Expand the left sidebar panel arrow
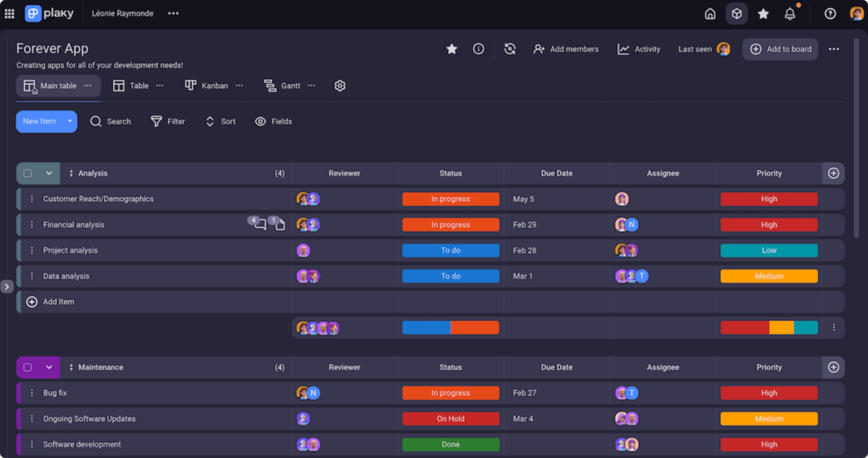 (7, 287)
